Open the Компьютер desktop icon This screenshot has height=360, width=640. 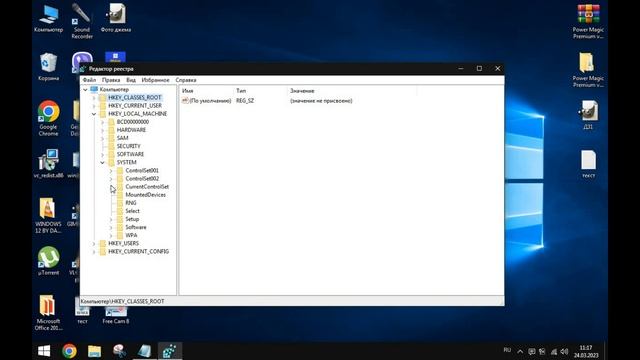tap(49, 18)
